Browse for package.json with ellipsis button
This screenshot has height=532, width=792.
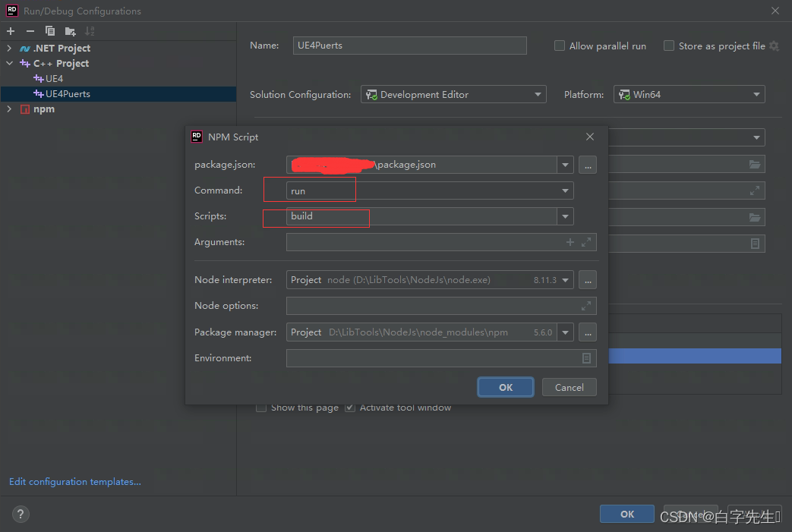point(588,165)
